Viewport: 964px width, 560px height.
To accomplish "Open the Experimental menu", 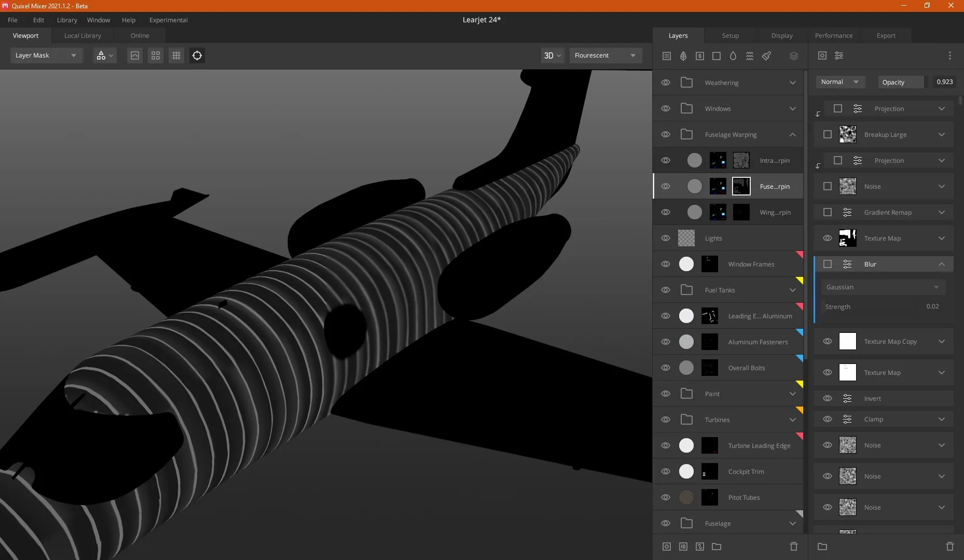I will click(x=168, y=20).
